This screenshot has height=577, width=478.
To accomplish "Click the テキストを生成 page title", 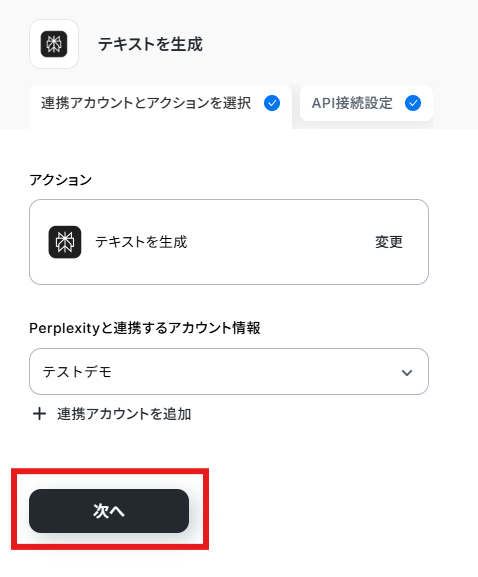I will click(150, 44).
